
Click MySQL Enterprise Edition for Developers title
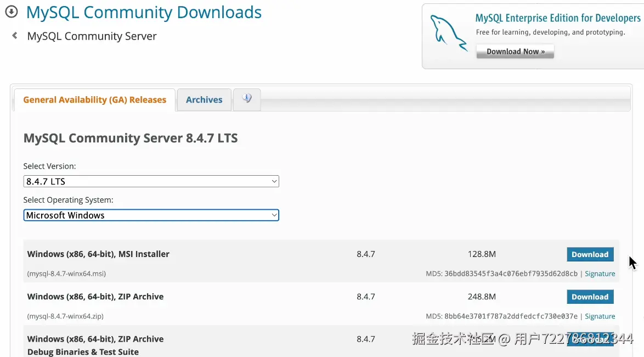(558, 18)
